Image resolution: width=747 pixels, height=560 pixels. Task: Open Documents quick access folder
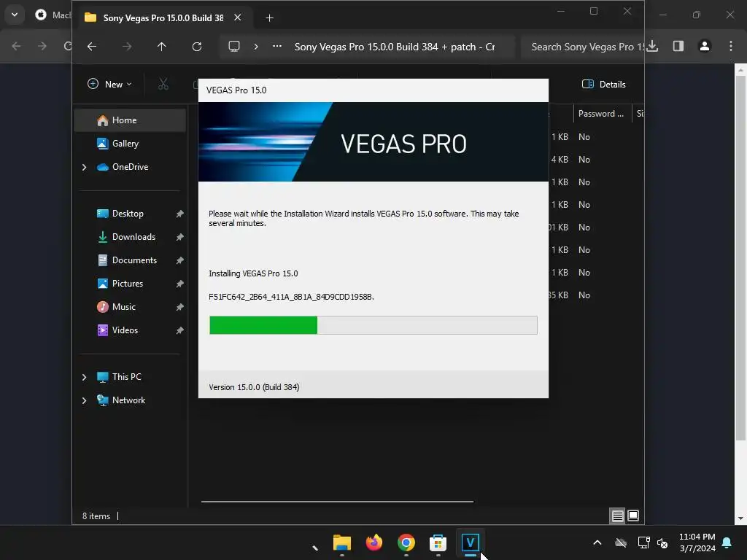click(134, 260)
